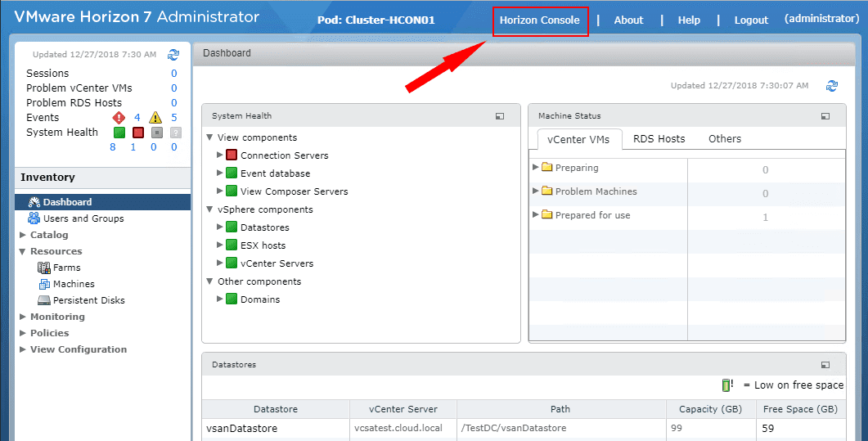868x441 pixels.
Task: Collapse the Other components node
Action: pos(209,281)
